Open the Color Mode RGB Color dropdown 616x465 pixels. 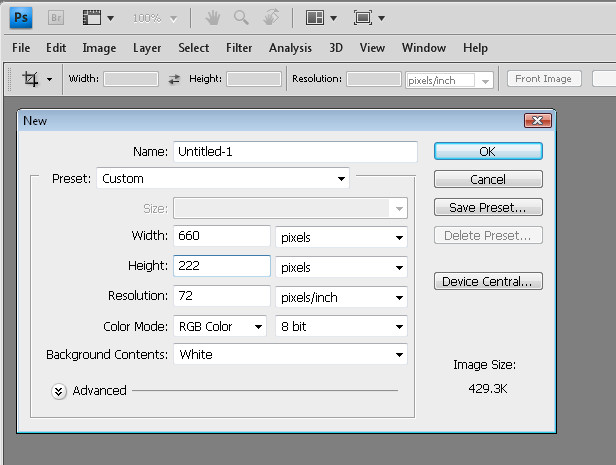click(x=220, y=326)
